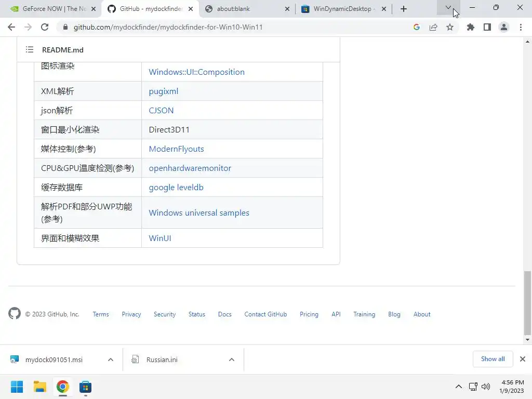Open CJSON link

pos(161,110)
